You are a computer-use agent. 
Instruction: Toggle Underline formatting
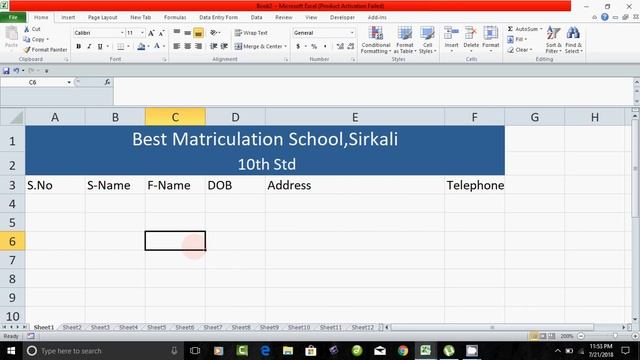pyautogui.click(x=100, y=47)
